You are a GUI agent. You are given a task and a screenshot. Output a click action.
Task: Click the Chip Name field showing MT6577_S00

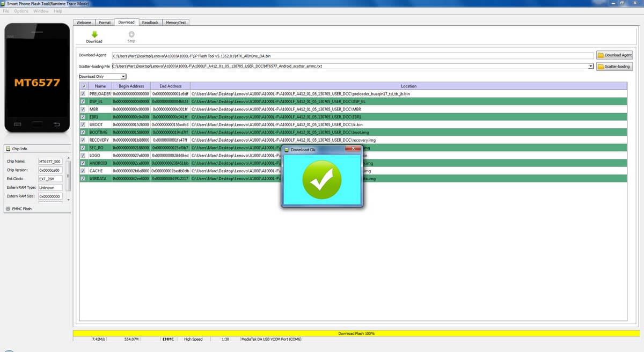[x=50, y=161]
